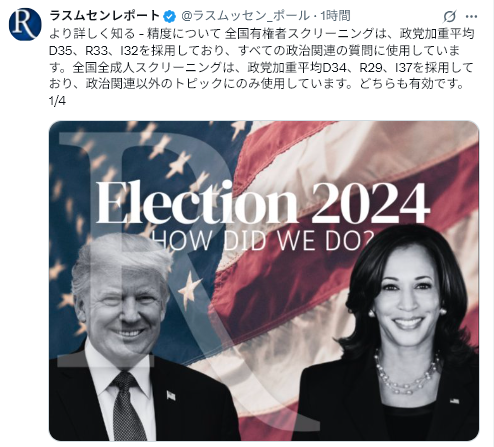Click the blue verified badge

170,16
